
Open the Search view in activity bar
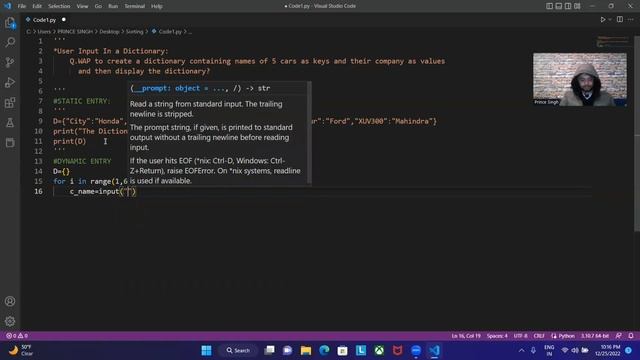point(10,42)
